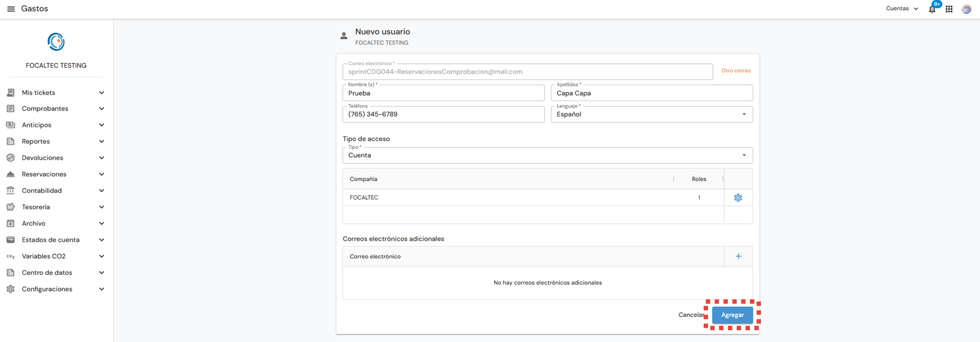Click the Variables CO2 icon

pyautogui.click(x=10, y=256)
